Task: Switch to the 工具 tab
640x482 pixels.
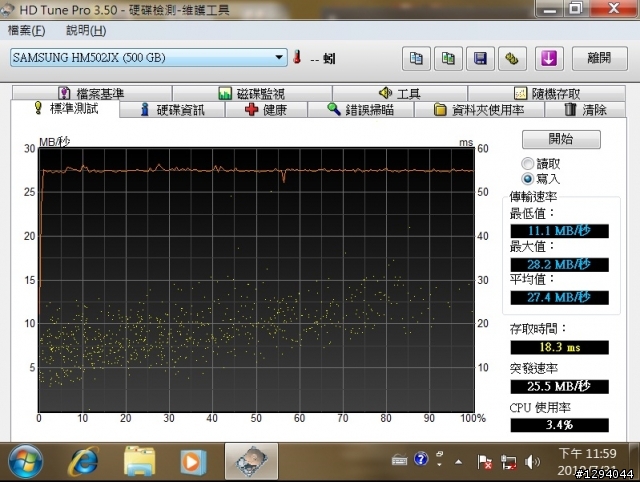Action: 400,93
